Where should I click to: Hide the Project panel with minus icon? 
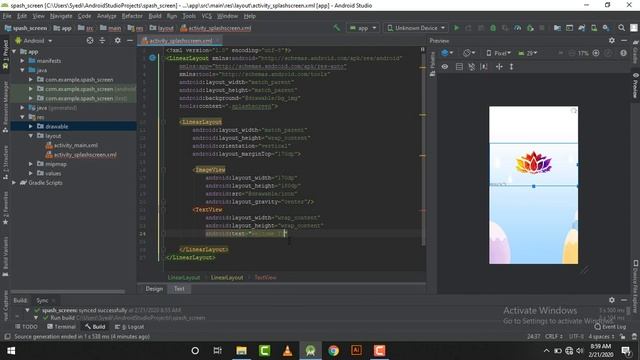coord(129,40)
